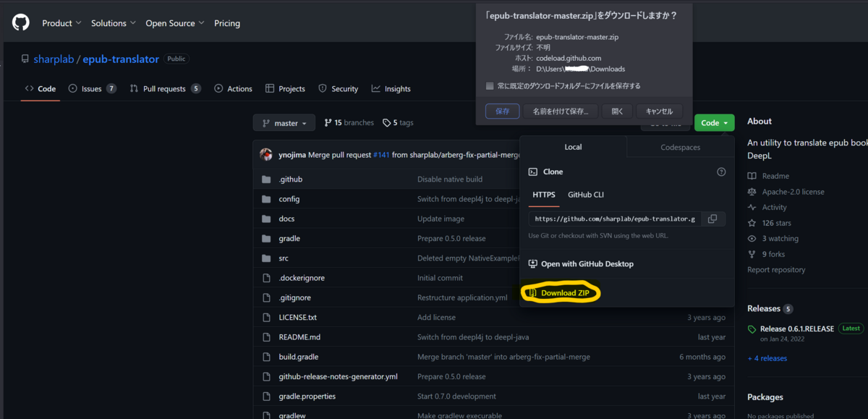Click the docs folder icon

[265, 219]
